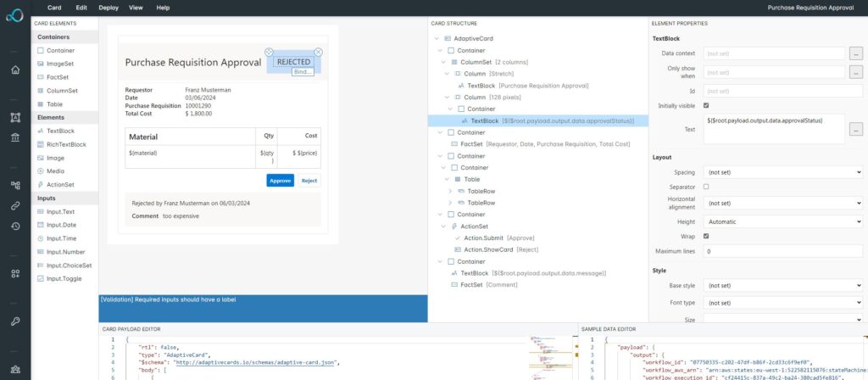The height and width of the screenshot is (380, 868).
Task: Expand the second TableRow node
Action: 450,203
